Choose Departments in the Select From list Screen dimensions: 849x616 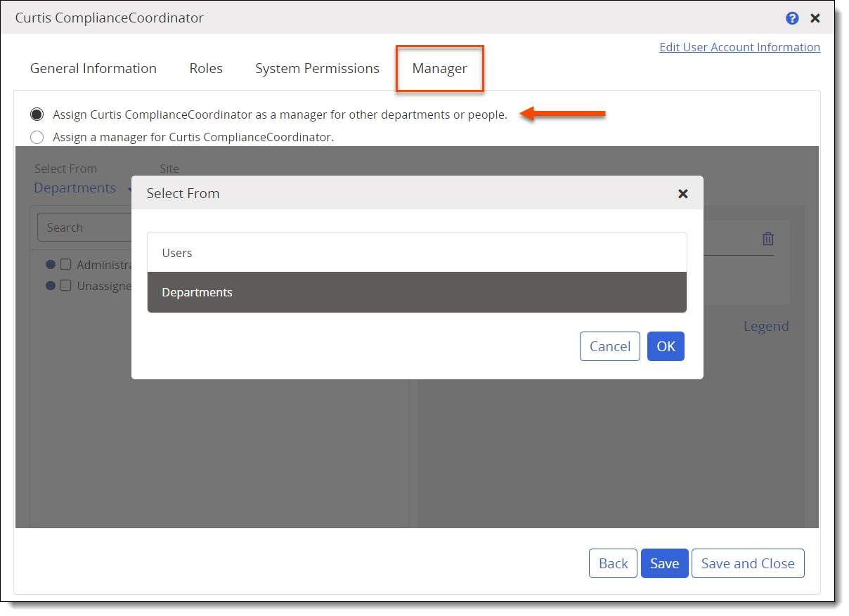click(417, 292)
